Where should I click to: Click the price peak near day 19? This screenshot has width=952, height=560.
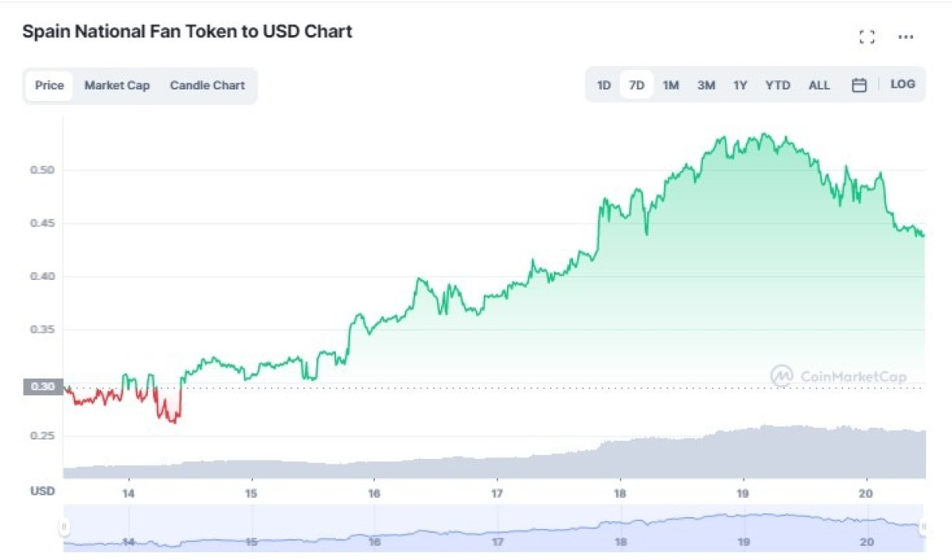[765, 135]
